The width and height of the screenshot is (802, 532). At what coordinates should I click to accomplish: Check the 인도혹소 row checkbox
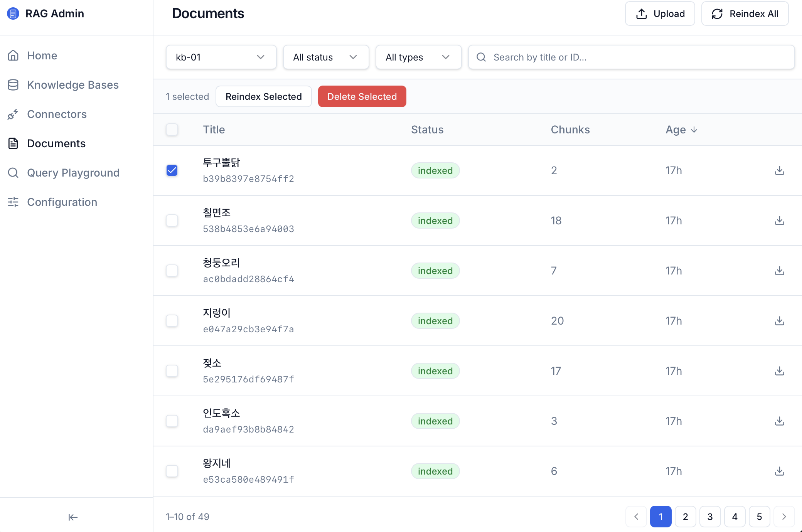tap(172, 421)
